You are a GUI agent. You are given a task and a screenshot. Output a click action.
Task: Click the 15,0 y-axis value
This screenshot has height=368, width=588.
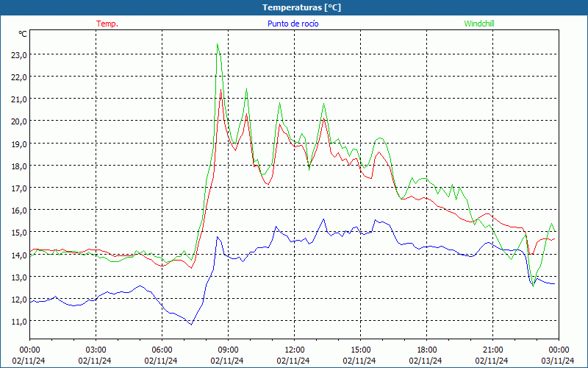(x=18, y=233)
